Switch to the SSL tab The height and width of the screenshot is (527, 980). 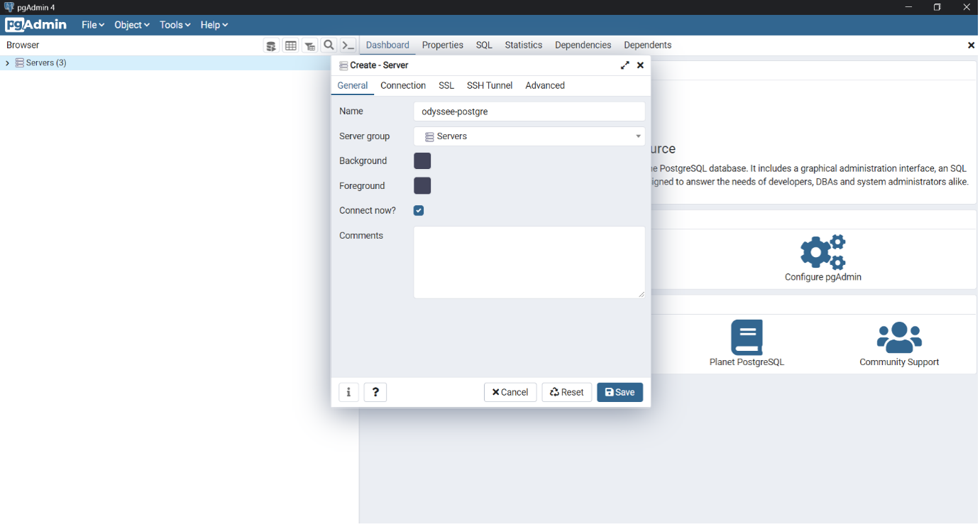point(446,86)
